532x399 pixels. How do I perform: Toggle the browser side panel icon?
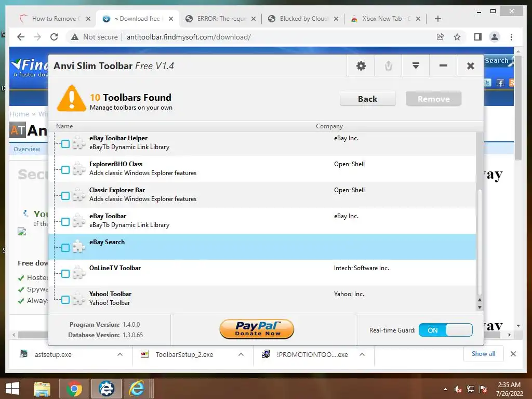[478, 37]
